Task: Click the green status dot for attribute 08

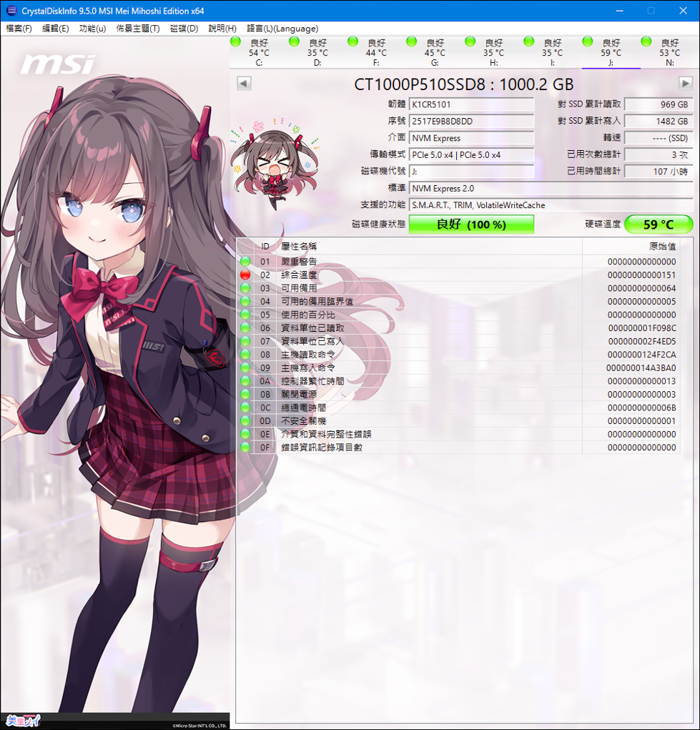Action: [x=245, y=355]
